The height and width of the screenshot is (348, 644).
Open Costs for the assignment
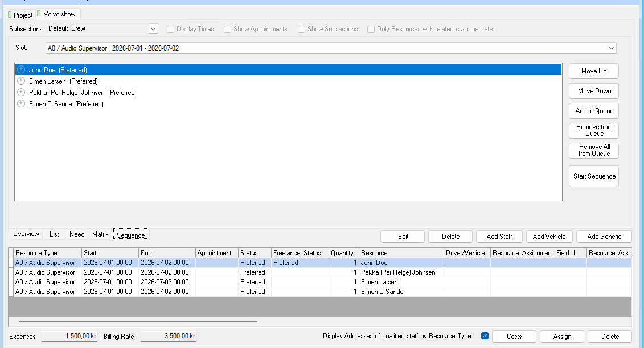(x=514, y=337)
